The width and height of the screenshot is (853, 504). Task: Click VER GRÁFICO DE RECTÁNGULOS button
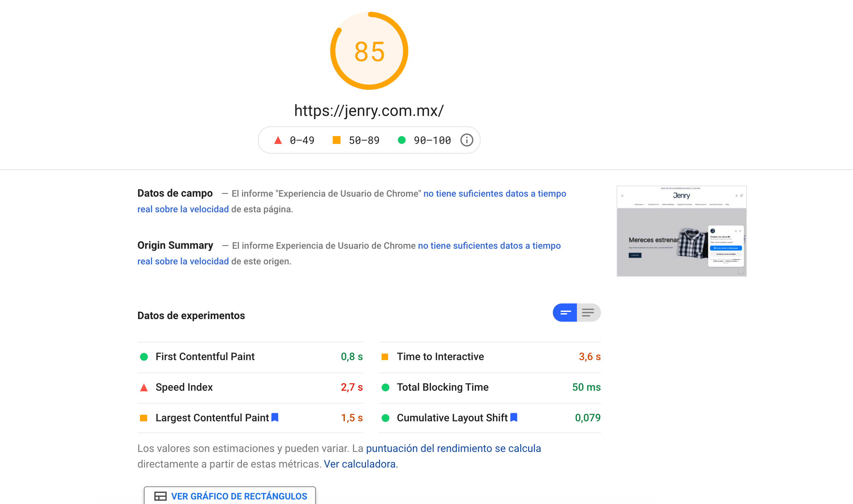230,496
